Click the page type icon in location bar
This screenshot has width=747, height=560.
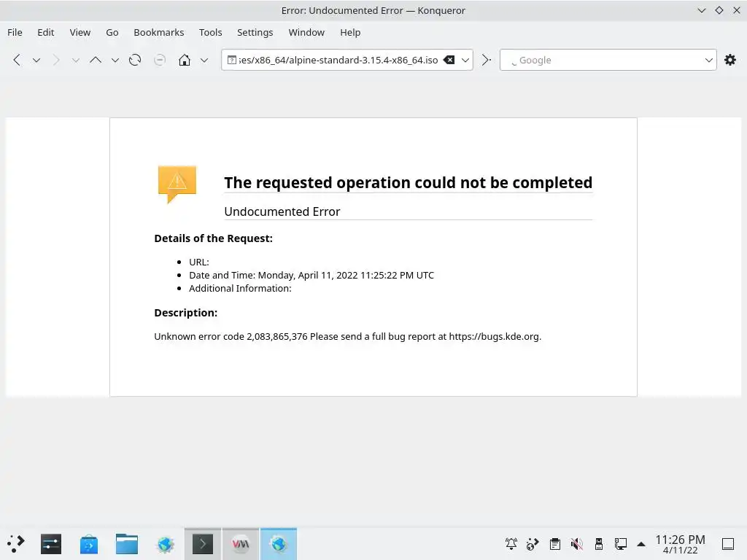[231, 60]
